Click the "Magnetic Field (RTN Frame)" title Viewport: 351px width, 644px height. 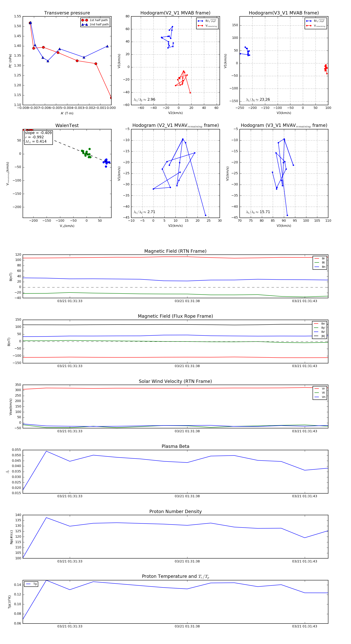pyautogui.click(x=175, y=251)
